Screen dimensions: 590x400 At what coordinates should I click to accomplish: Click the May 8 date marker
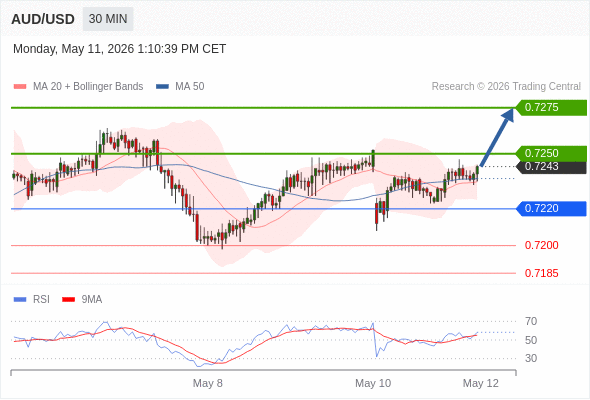tap(208, 383)
